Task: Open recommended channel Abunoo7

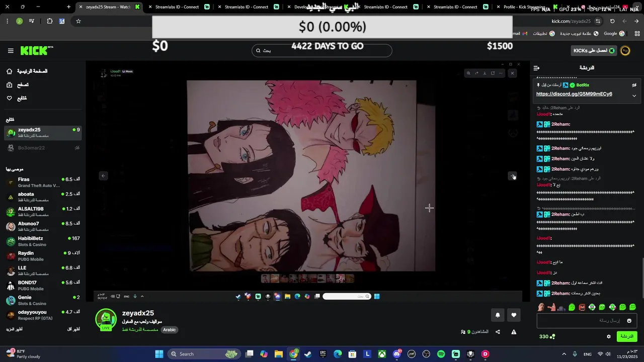Action: [x=43, y=227]
